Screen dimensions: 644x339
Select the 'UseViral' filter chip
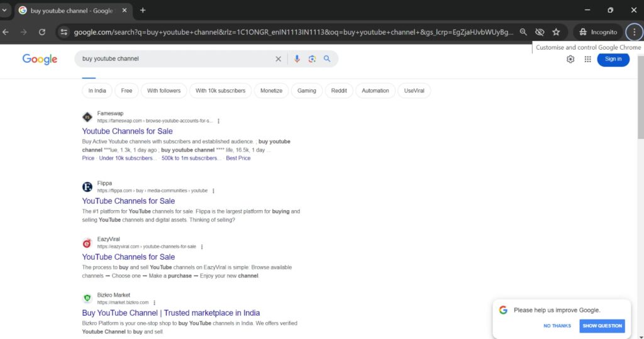tap(414, 91)
